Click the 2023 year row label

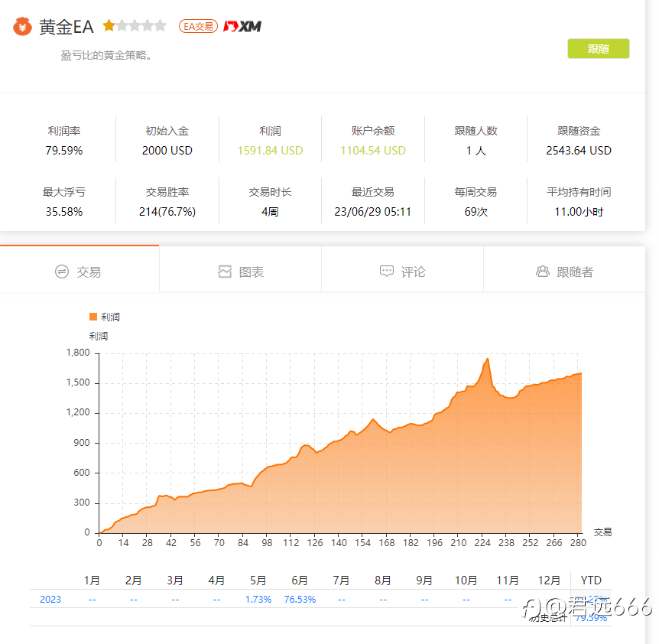pos(50,600)
